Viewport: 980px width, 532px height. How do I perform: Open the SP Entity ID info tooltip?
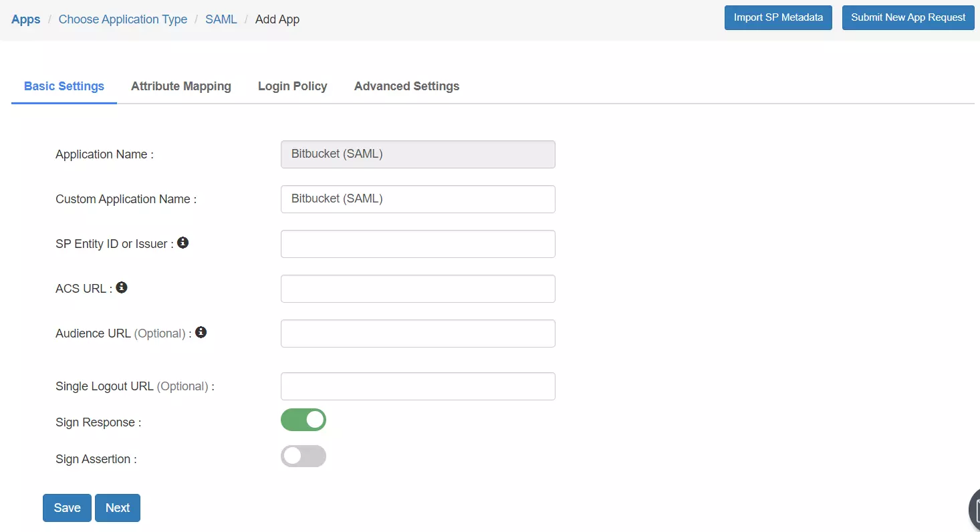click(x=182, y=243)
